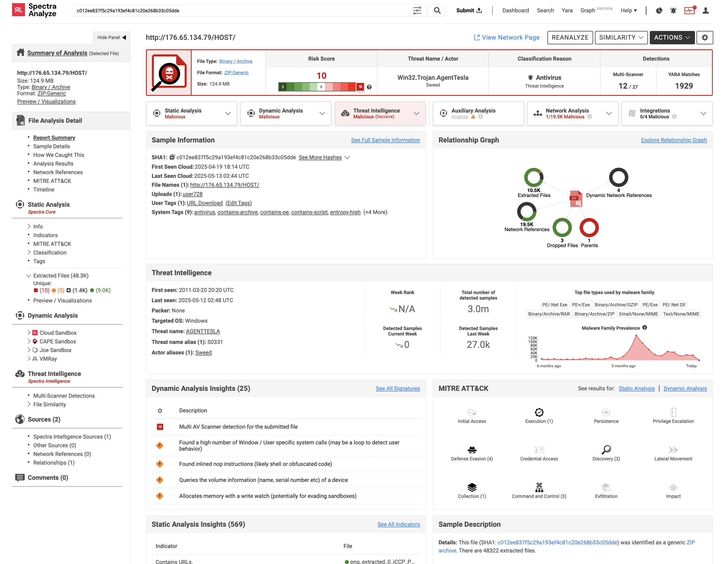
Task: Open the SIMILARITY dropdown
Action: [x=621, y=38]
